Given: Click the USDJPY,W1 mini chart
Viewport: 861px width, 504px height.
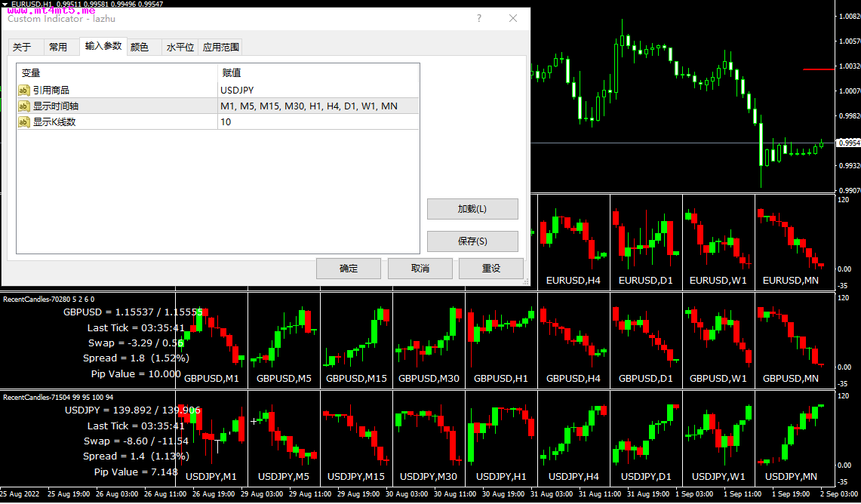Looking at the screenshot, I should point(718,438).
